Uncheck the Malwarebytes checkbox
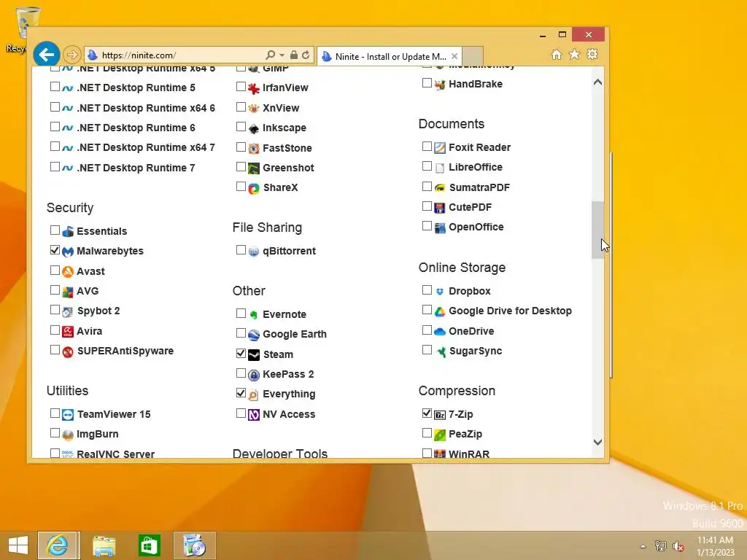Image resolution: width=747 pixels, height=560 pixels. pos(55,250)
